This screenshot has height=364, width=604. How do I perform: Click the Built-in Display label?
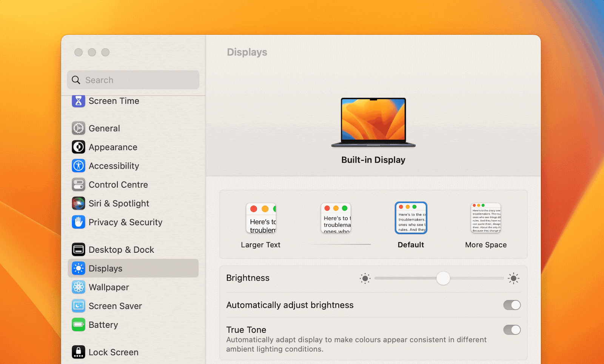pos(373,160)
